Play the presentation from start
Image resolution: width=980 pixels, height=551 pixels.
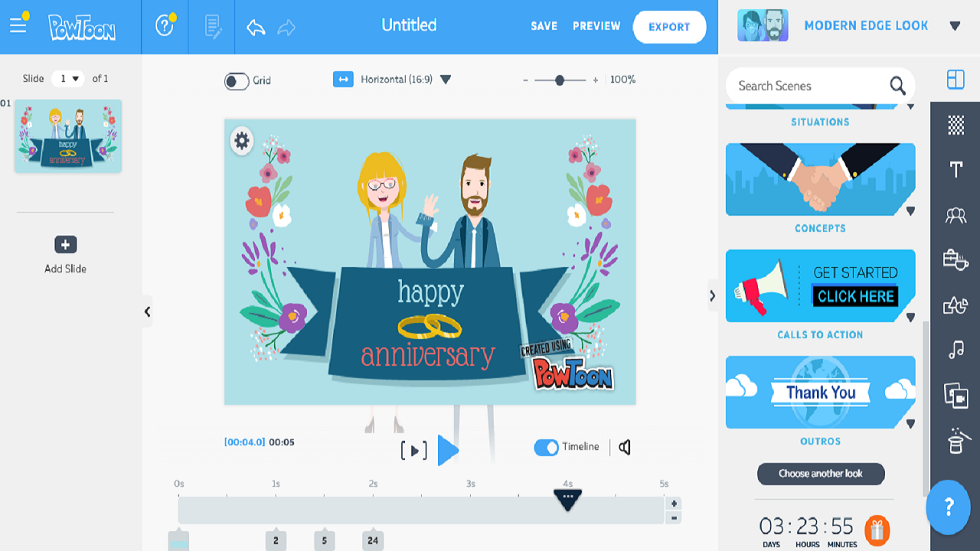448,450
